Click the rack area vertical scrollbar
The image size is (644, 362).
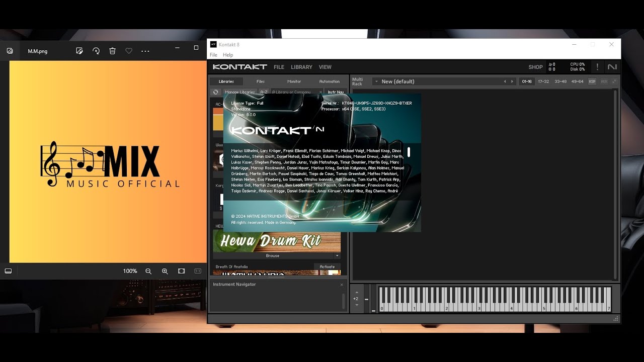pyautogui.click(x=615, y=185)
